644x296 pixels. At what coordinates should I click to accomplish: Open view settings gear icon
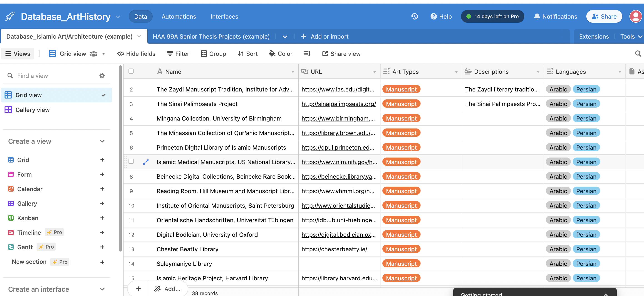[102, 76]
